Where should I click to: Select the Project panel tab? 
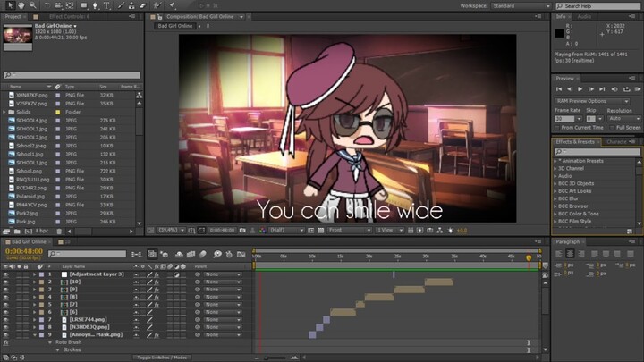[x=13, y=16]
